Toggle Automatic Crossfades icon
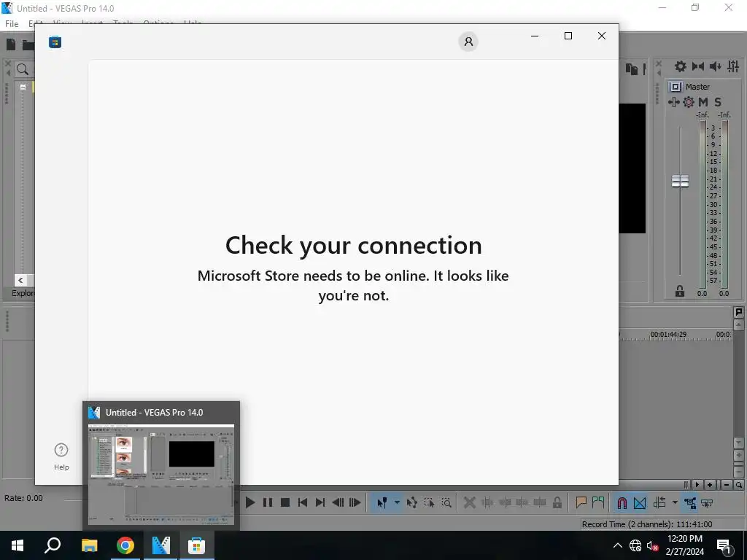This screenshot has width=747, height=560. point(640,503)
